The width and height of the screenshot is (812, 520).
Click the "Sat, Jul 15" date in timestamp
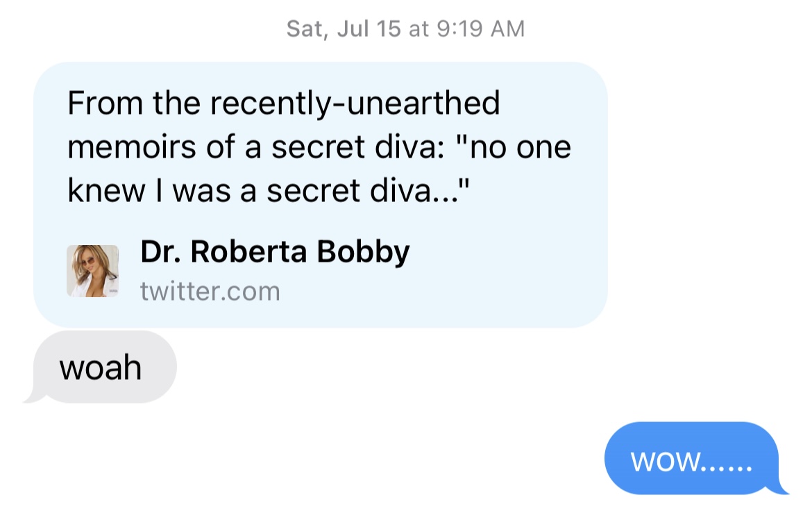point(344,29)
